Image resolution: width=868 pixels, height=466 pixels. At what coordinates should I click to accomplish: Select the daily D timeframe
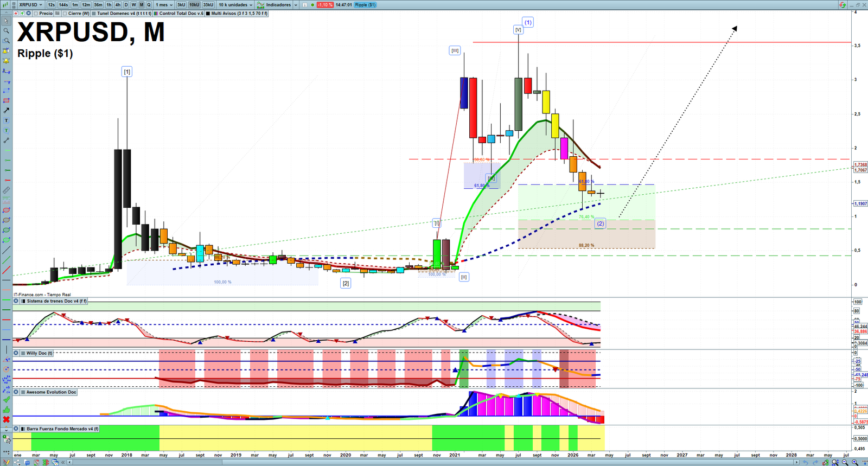tap(126, 5)
